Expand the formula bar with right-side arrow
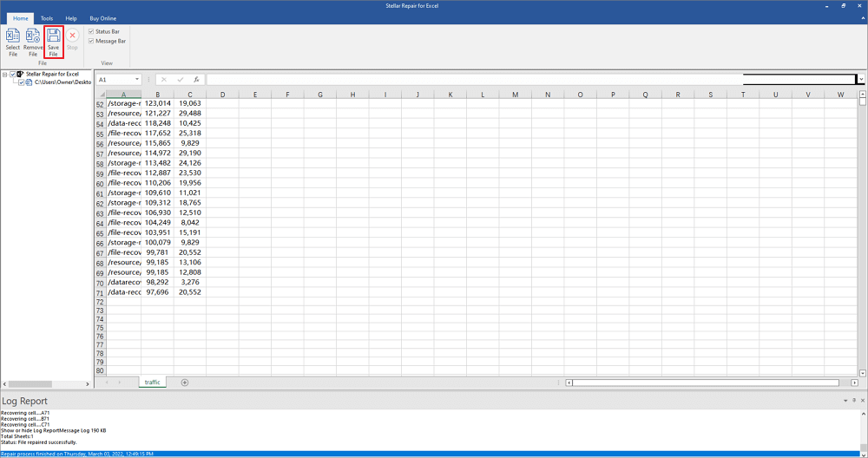The height and width of the screenshot is (458, 868). pos(861,80)
